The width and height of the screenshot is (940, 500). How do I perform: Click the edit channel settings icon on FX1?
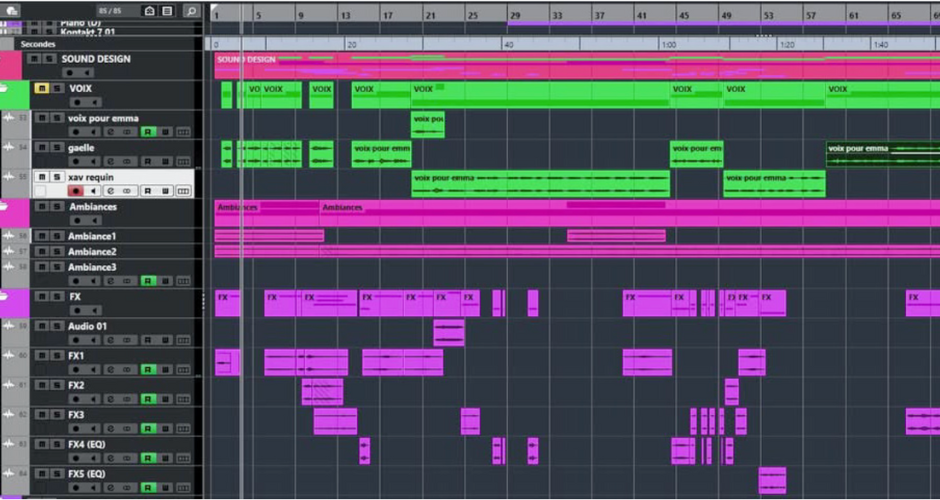point(111,370)
